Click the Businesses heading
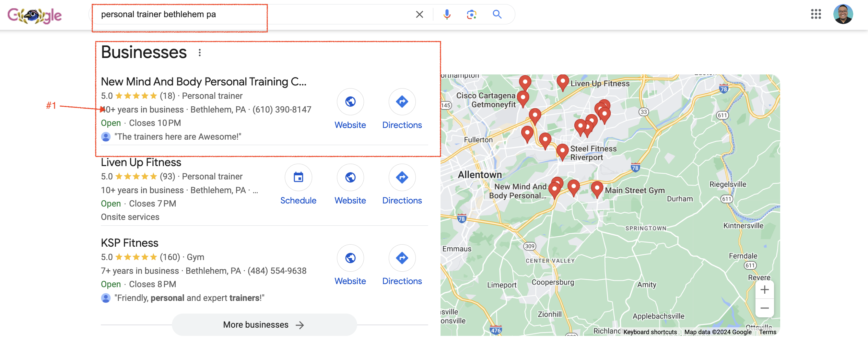Image resolution: width=868 pixels, height=352 pixels. pyautogui.click(x=144, y=52)
